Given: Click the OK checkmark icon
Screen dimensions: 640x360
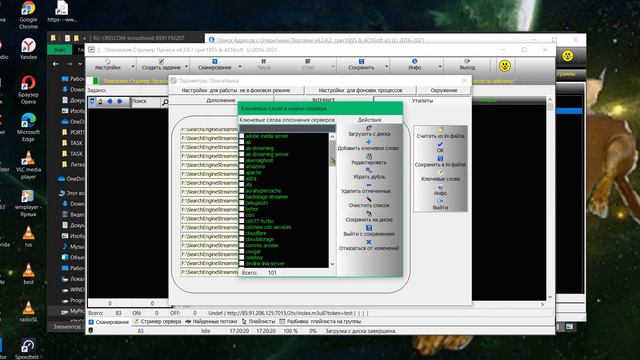Looking at the screenshot, I should pos(440,144).
